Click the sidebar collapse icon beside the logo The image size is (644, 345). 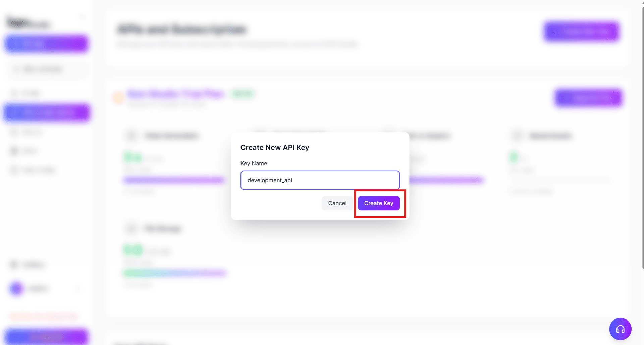click(83, 17)
